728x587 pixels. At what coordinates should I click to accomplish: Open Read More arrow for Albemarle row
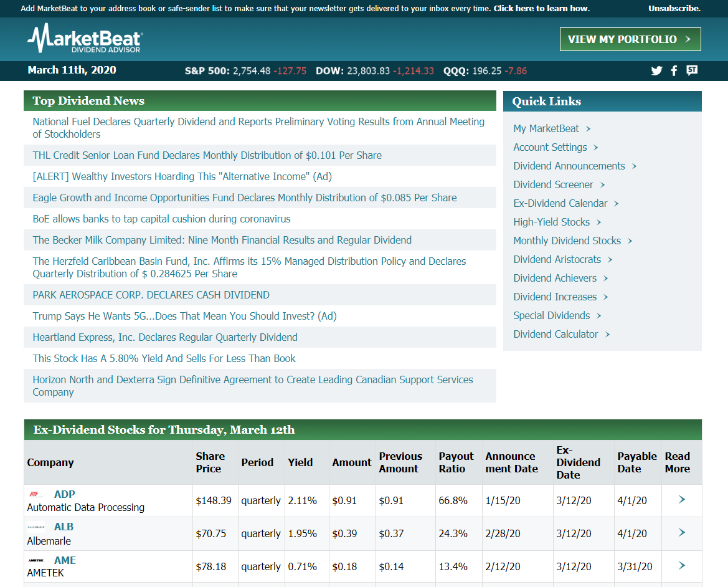tap(681, 533)
